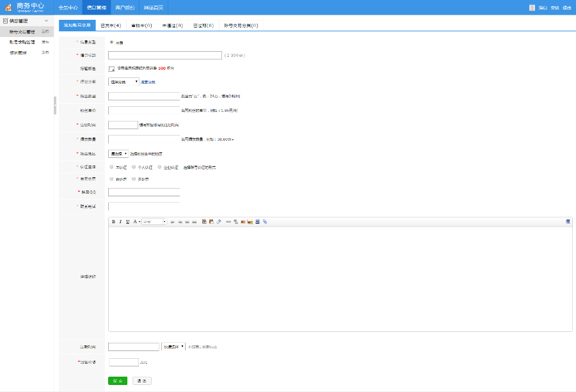Click the eraser clear-formatting icon
This screenshot has height=392, width=576.
pyautogui.click(x=218, y=222)
